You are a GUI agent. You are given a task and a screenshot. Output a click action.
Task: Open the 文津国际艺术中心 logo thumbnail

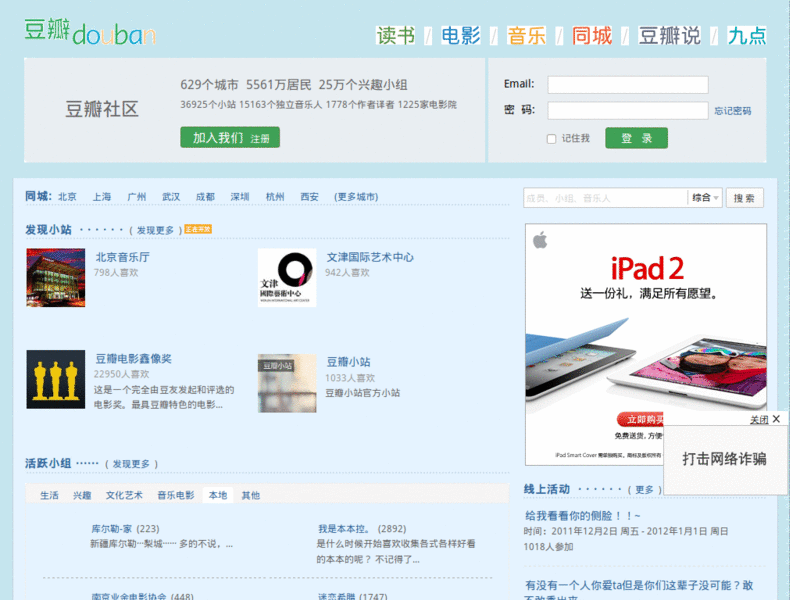287,278
